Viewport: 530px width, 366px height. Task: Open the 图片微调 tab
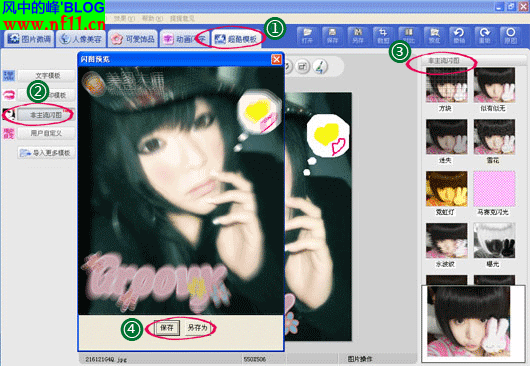pyautogui.click(x=29, y=39)
